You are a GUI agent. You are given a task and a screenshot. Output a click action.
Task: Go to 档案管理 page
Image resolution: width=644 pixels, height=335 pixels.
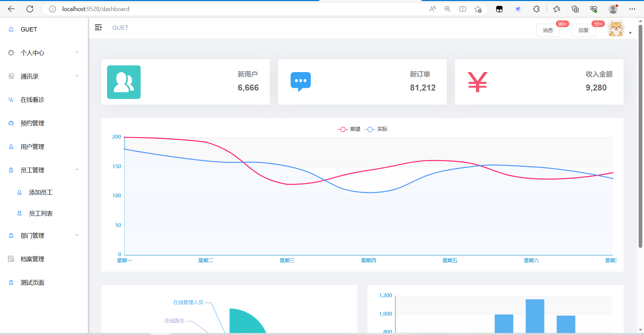[44, 259]
